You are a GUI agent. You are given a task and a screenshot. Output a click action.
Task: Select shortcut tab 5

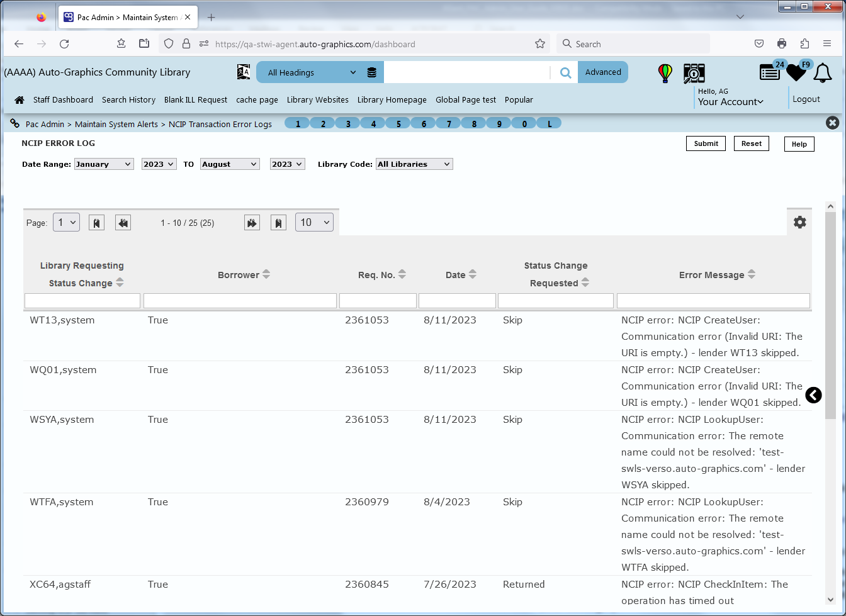pos(398,123)
